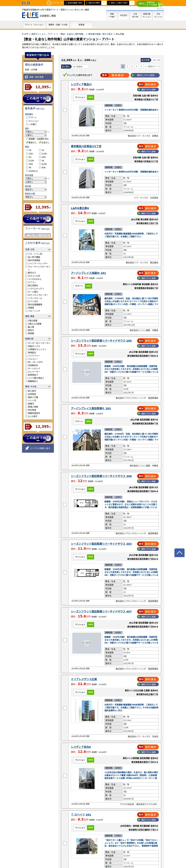The image size is (186, 868).
Task: Open the 並び替え 新着順 dropdown
Action: (x=81, y=66)
